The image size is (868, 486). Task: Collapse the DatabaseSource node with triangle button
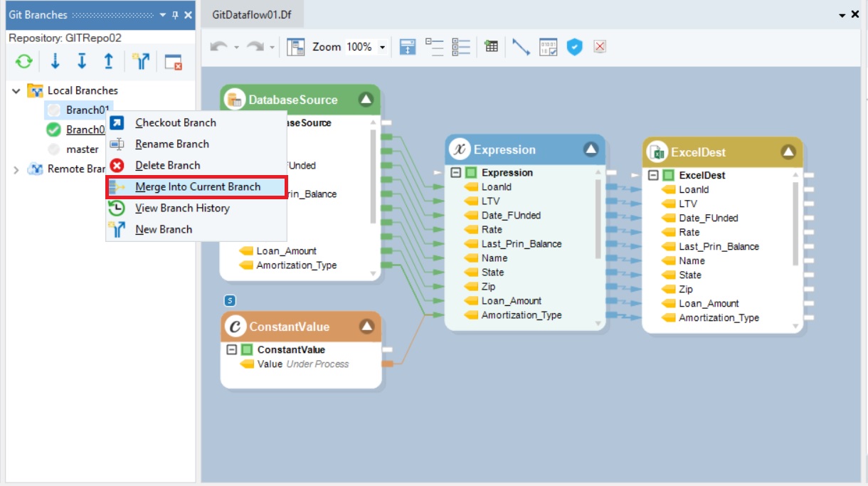pos(366,100)
